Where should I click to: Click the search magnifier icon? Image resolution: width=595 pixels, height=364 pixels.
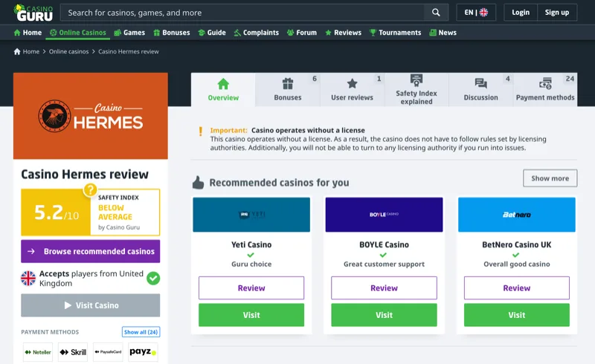pyautogui.click(x=436, y=13)
